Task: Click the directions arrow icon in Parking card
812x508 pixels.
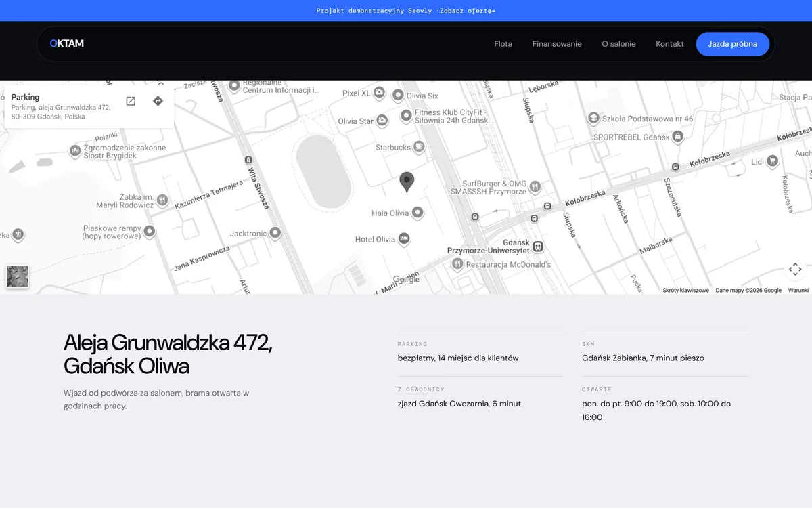Action: pyautogui.click(x=158, y=101)
